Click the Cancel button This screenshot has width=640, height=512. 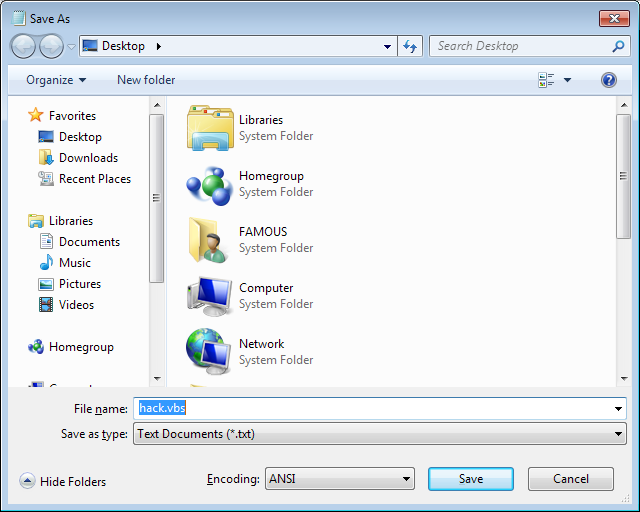[571, 479]
